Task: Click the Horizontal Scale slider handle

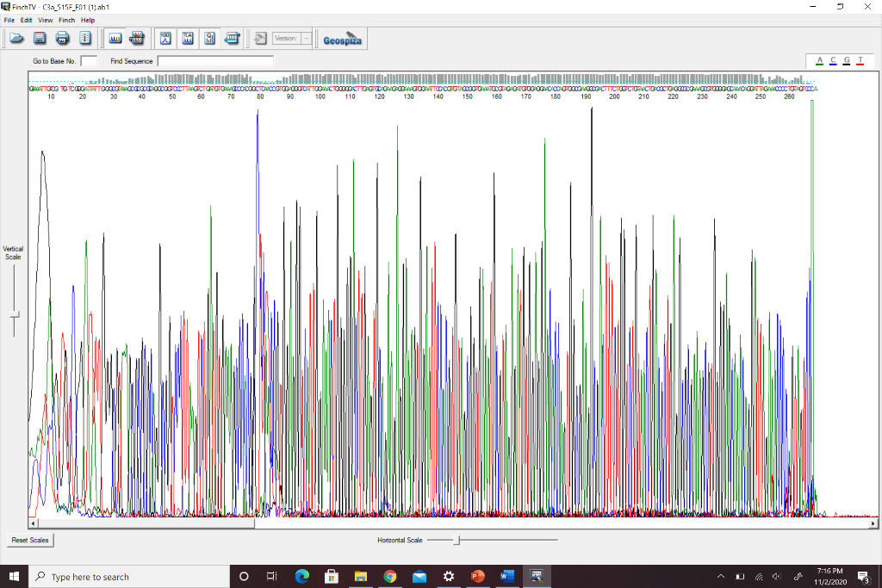Action: click(x=457, y=540)
